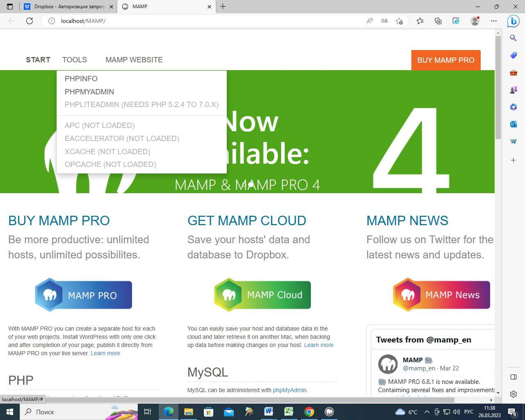Open Outlook icon in Edge sidebar

[x=513, y=124]
